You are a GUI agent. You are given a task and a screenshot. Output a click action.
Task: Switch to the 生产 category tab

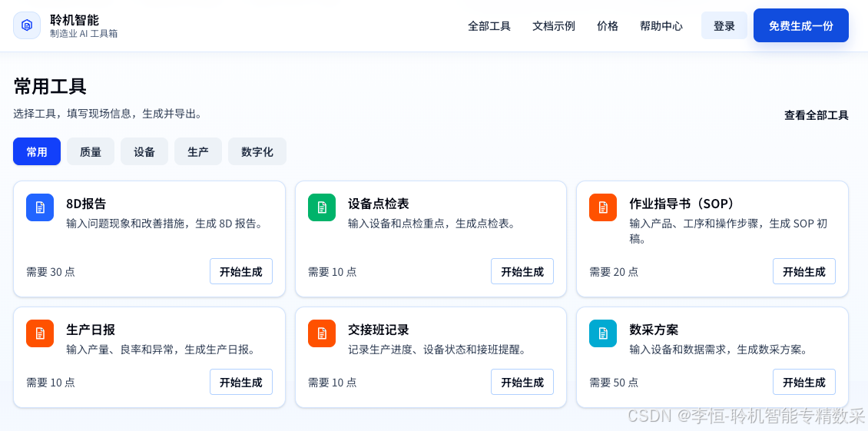click(x=197, y=151)
